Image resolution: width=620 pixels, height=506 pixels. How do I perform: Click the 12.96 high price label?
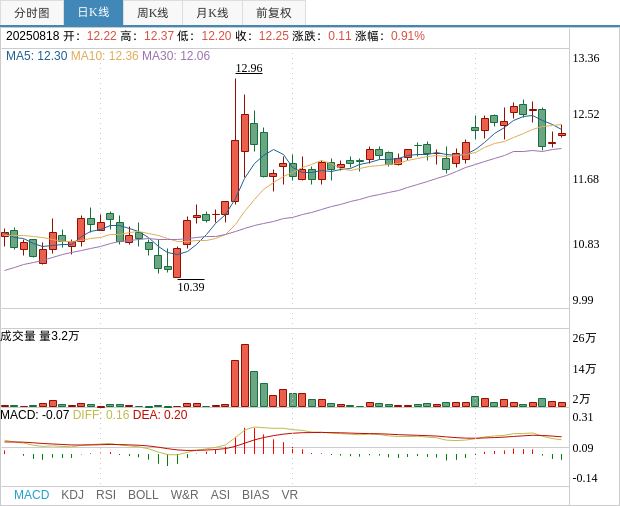(249, 68)
